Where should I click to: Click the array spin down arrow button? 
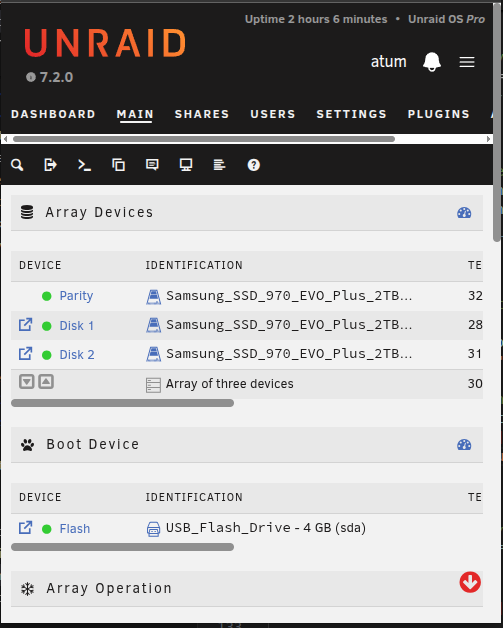point(27,382)
